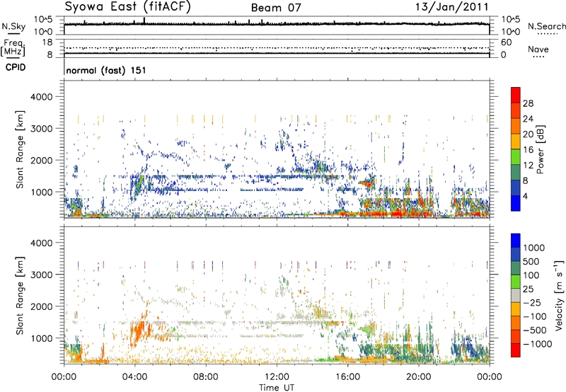
Task: Click the date '13/Jan/2011'
Action: click(451, 7)
